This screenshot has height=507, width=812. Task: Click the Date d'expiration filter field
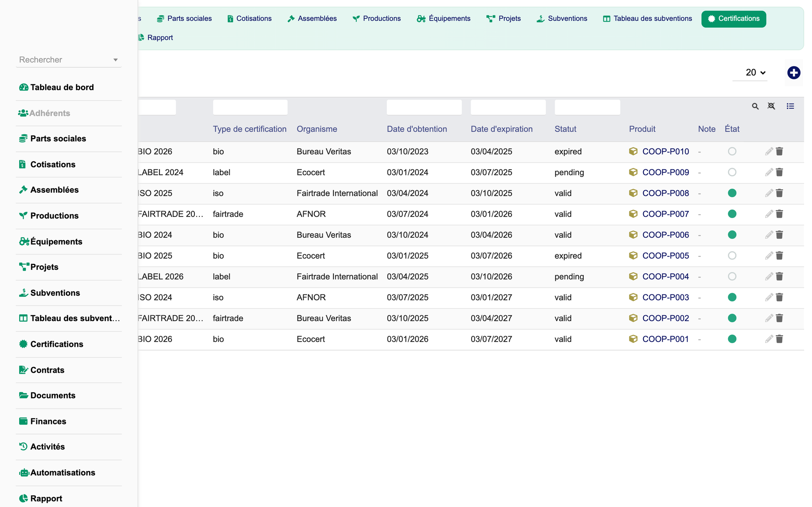(x=508, y=107)
